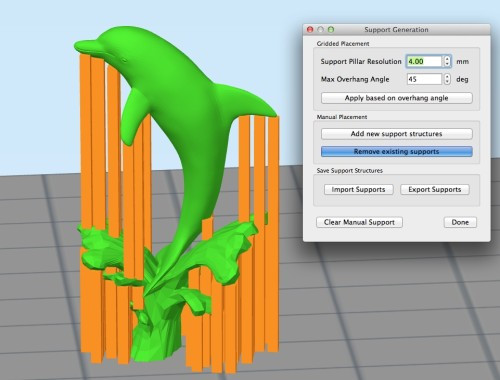500x380 pixels.
Task: Click orange support pillar under dolphin snout
Action: click(x=86, y=140)
